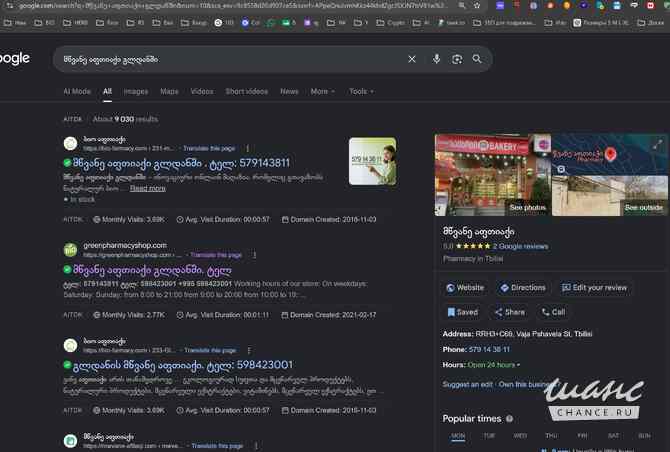The width and height of the screenshot is (670, 452).
Task: Switch to Images tab
Action: pos(136,91)
